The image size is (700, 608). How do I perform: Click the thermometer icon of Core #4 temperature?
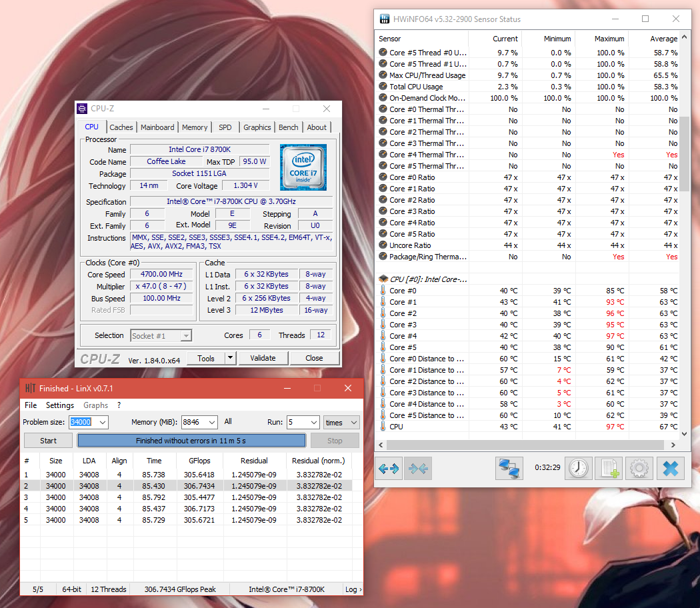pos(383,336)
